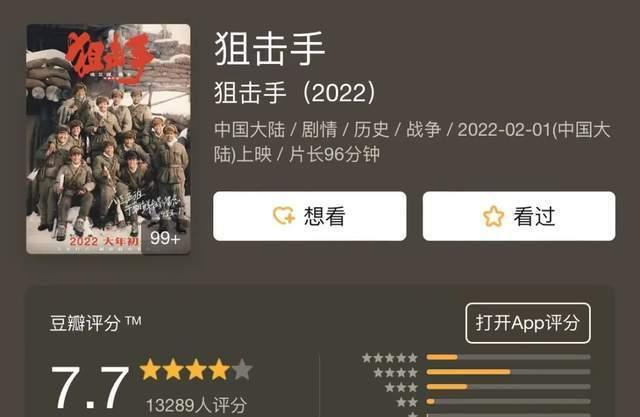Open the 13289人评分 ratings count
The width and height of the screenshot is (640, 417).
click(x=196, y=405)
